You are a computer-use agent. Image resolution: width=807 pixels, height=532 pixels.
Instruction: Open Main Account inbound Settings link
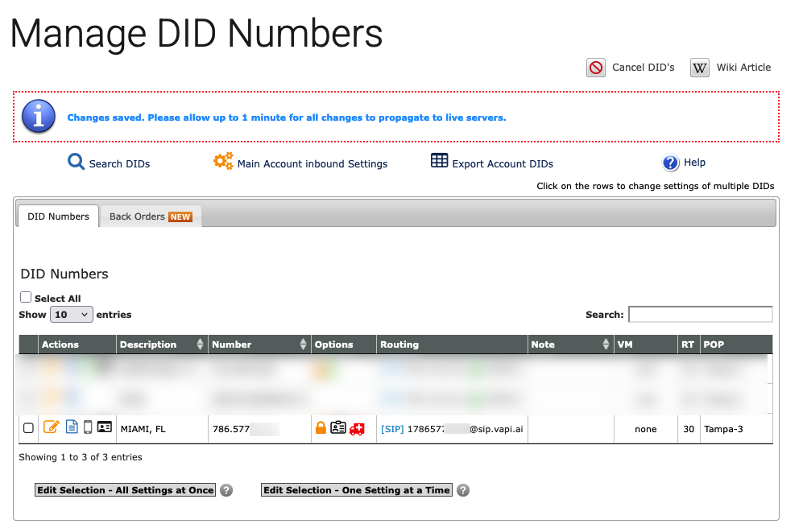click(312, 163)
